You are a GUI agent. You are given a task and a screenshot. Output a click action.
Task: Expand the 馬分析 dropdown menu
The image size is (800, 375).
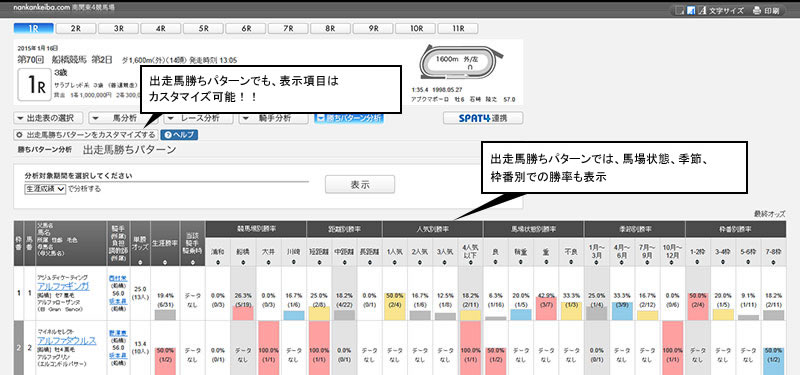[123, 118]
